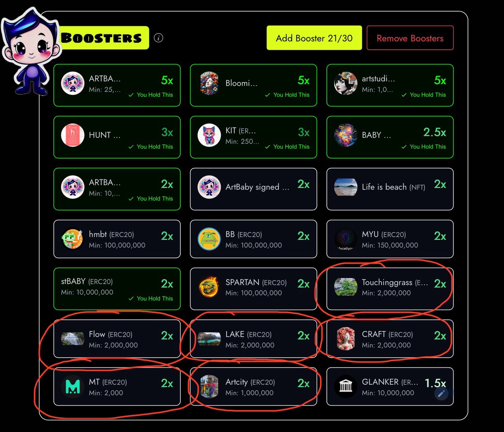504x432 pixels.
Task: Click the MT token logo icon
Action: pos(73,387)
